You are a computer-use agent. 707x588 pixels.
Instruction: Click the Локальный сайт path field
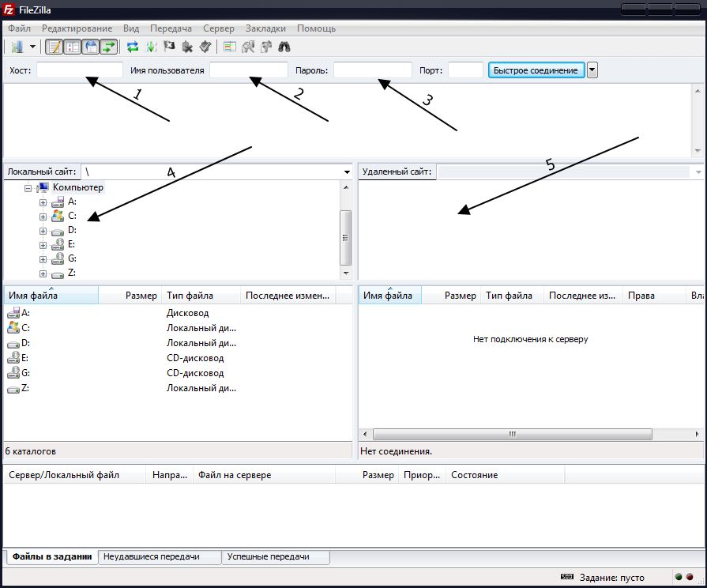tap(212, 172)
